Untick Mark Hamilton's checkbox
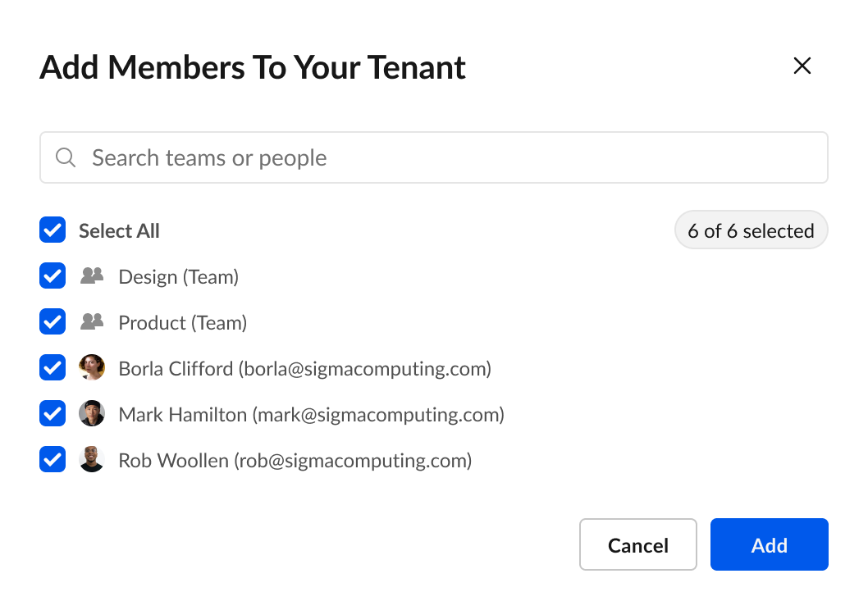868x610 pixels. (x=53, y=414)
